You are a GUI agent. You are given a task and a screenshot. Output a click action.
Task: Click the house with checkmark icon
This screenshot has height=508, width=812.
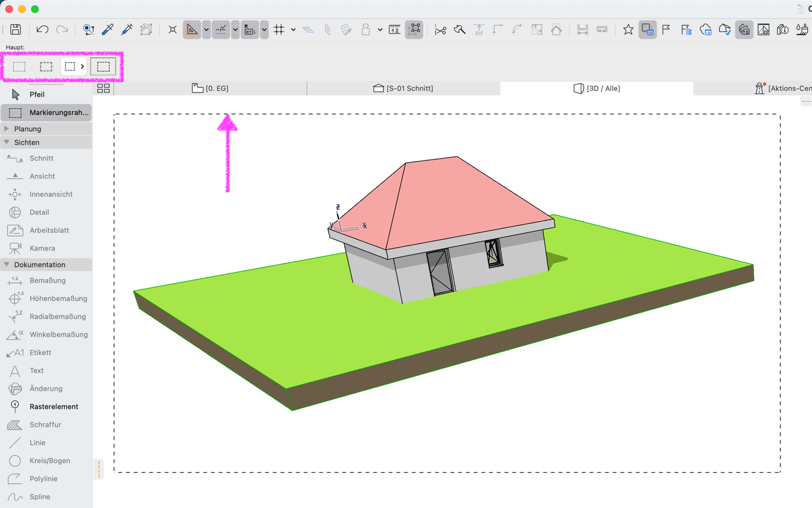tap(725, 29)
